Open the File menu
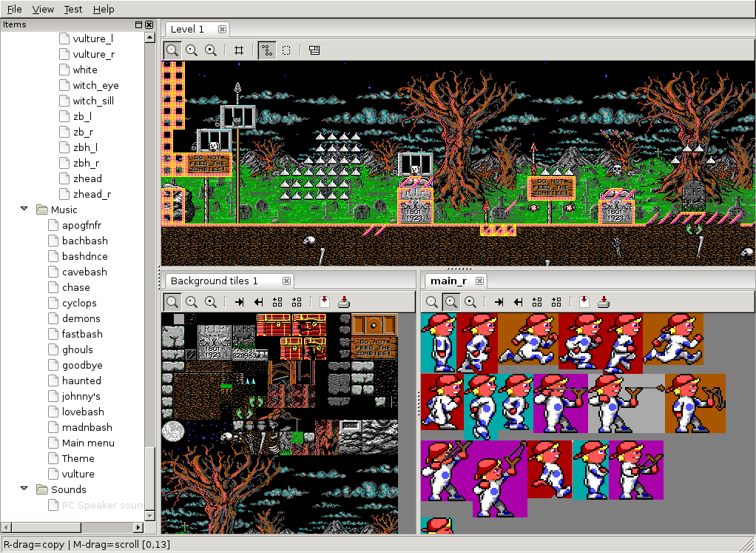The width and height of the screenshot is (756, 553). click(15, 9)
